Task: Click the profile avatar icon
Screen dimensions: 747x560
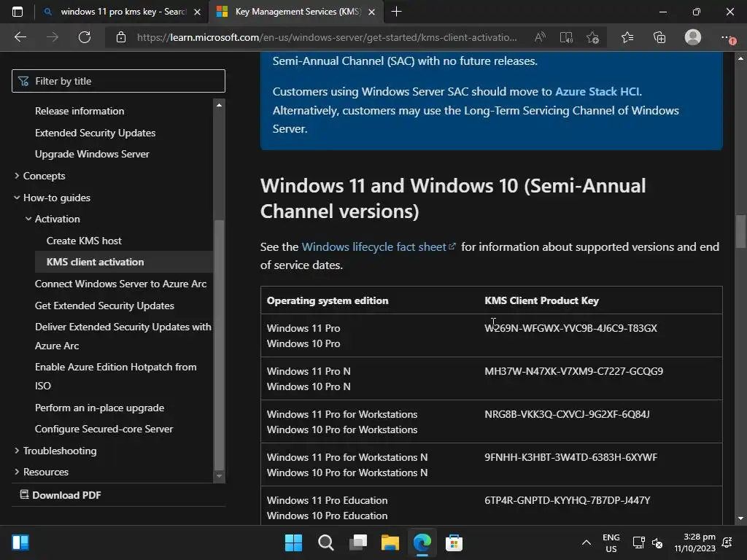Action: point(693,37)
